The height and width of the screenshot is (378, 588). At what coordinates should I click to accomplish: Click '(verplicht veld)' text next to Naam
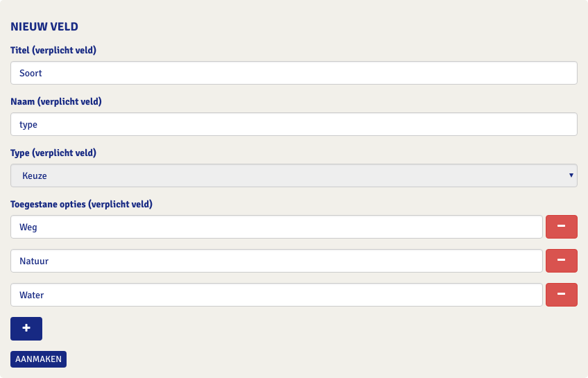(x=71, y=101)
